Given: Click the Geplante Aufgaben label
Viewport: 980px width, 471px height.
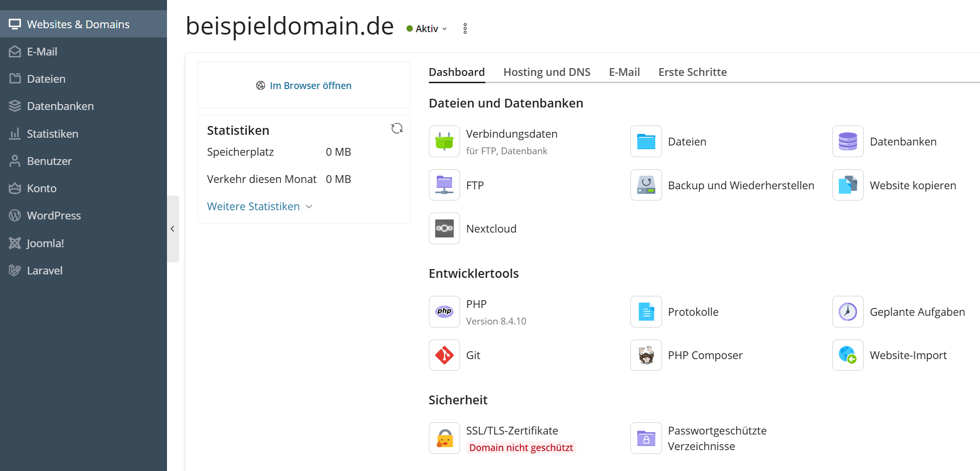Looking at the screenshot, I should pyautogui.click(x=917, y=312).
